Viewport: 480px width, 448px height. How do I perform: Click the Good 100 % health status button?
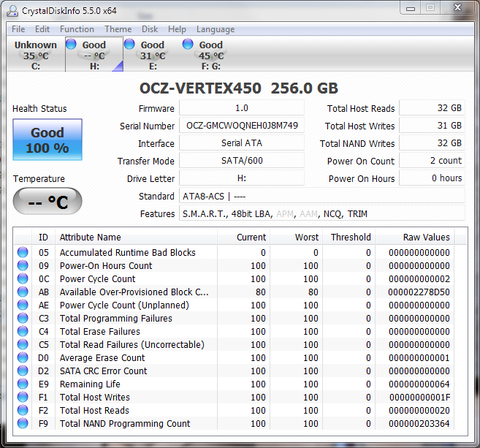click(x=47, y=140)
